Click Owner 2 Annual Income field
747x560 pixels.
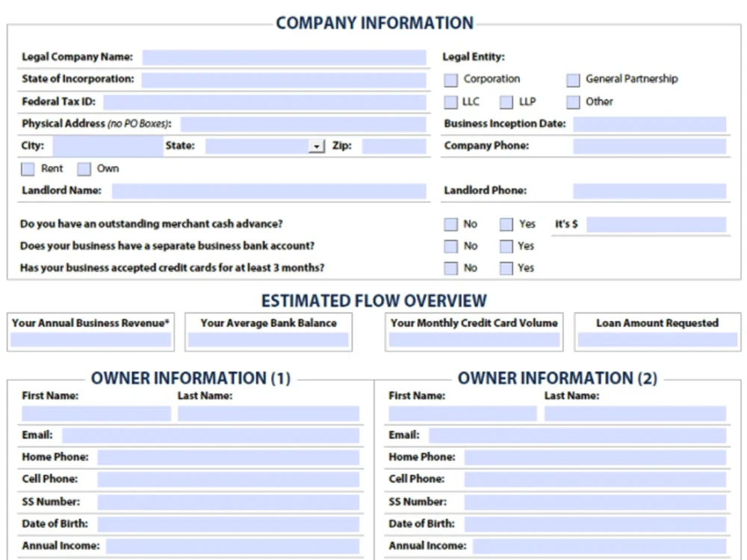[x=600, y=547]
